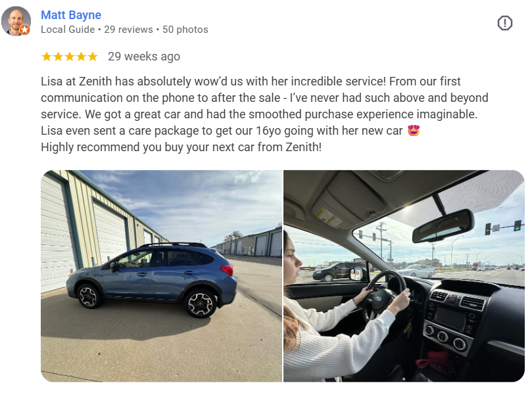Click the third yellow rating star

pyautogui.click(x=70, y=57)
